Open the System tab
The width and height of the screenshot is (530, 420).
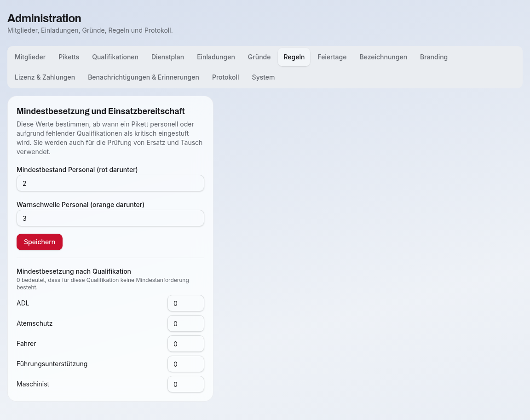263,77
